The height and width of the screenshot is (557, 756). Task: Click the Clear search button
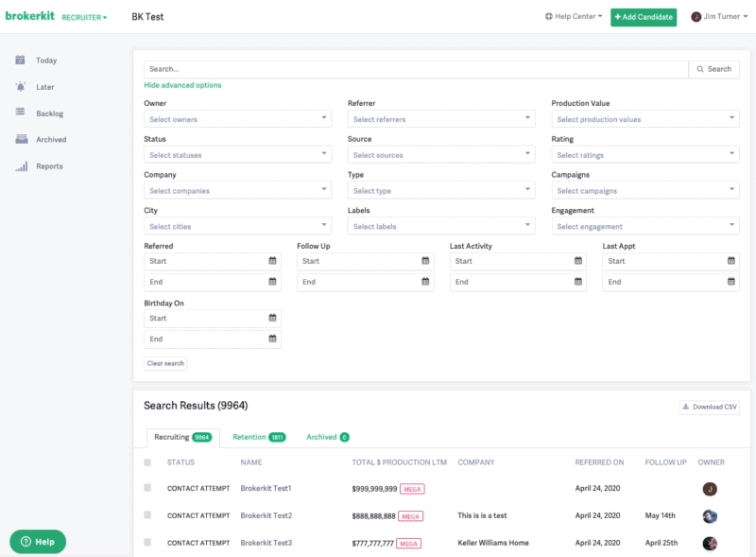(x=165, y=363)
